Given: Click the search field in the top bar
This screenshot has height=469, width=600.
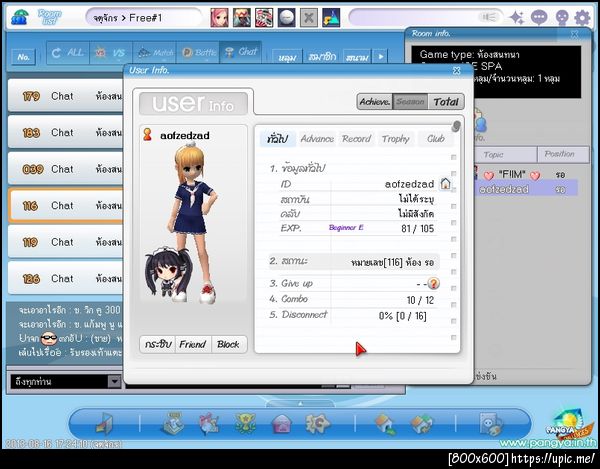Looking at the screenshot, I should pos(426,18).
